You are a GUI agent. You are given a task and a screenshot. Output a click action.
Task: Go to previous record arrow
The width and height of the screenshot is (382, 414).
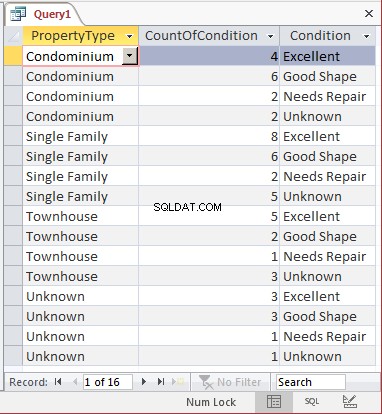click(x=75, y=382)
